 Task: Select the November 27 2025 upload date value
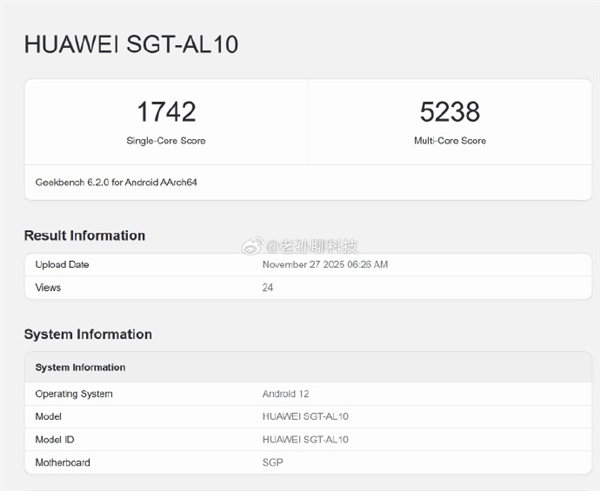pos(325,265)
